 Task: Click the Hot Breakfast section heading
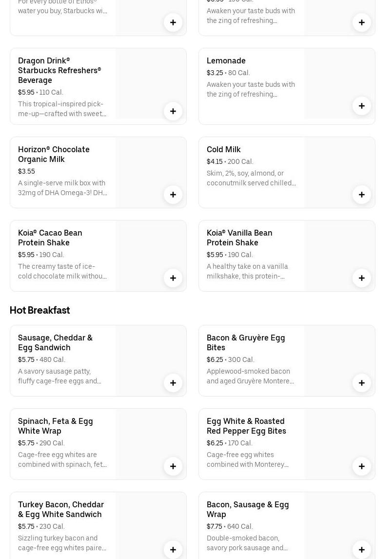point(40,310)
